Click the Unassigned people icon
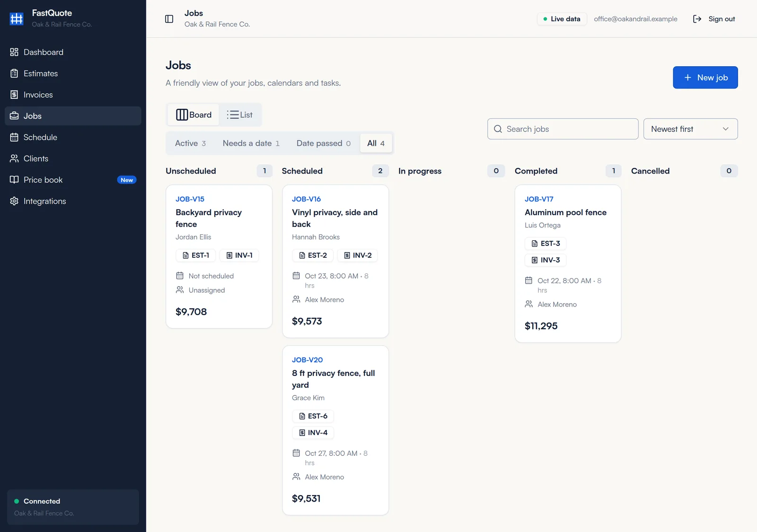 (x=180, y=290)
